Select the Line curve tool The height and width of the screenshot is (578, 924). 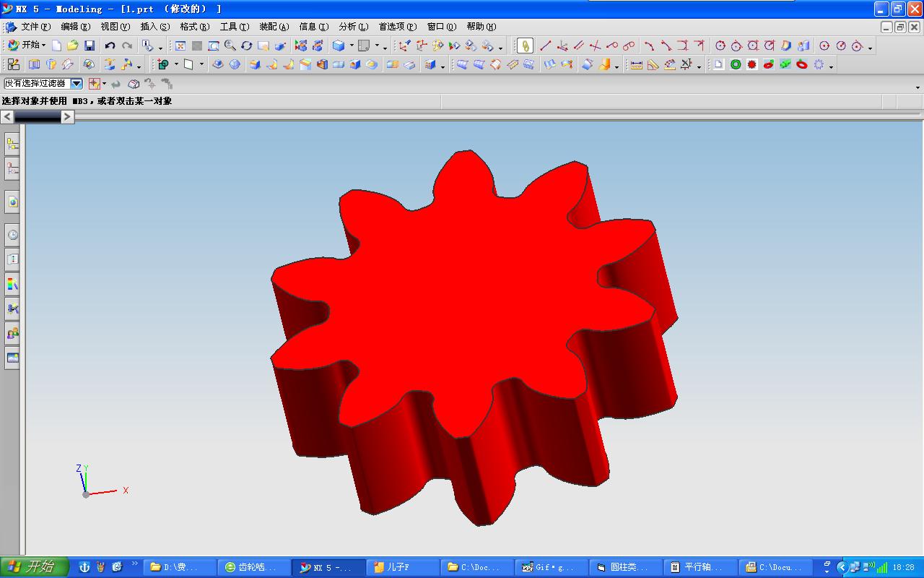[545, 46]
